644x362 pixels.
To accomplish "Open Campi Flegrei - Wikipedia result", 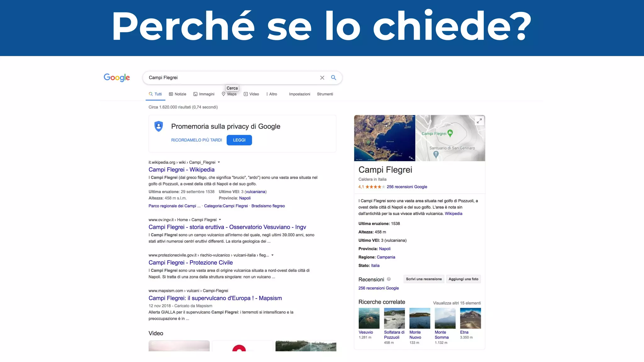I will [x=181, y=170].
